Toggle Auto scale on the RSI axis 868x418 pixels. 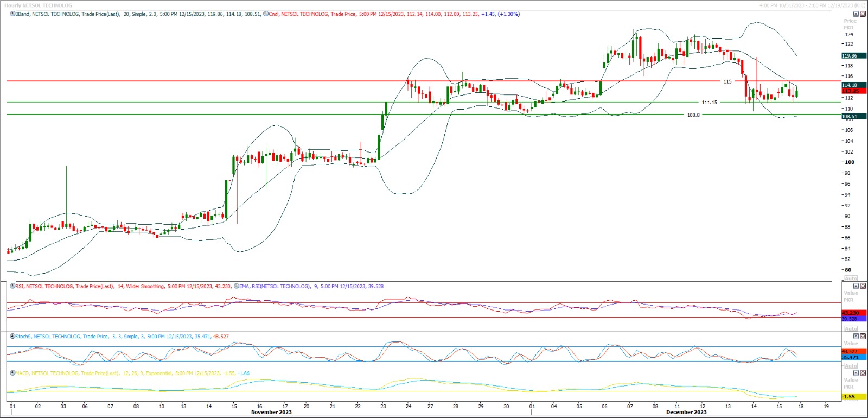click(x=851, y=328)
